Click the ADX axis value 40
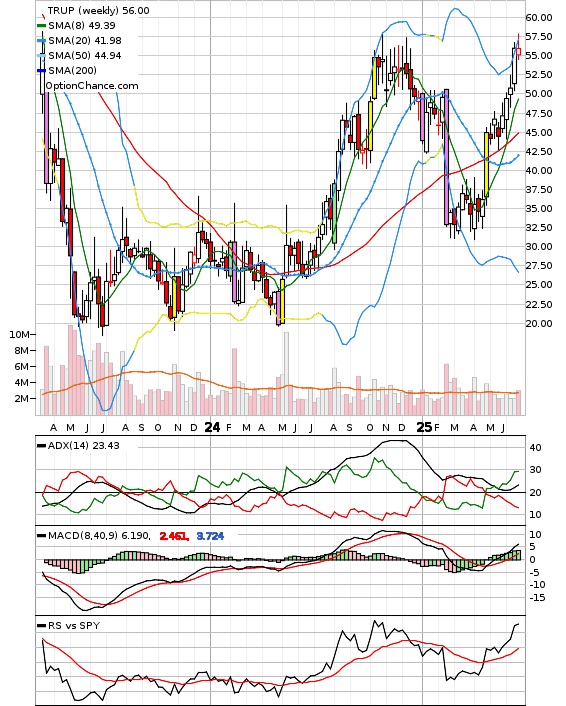 (x=535, y=448)
